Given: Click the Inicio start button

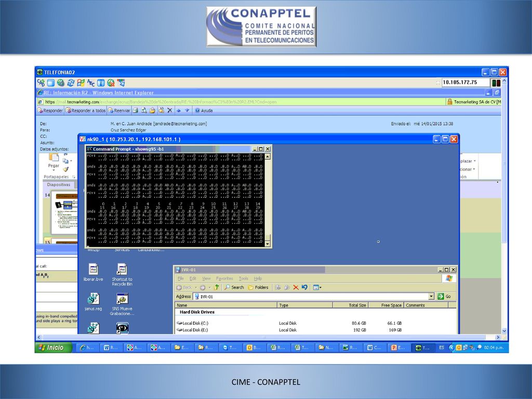Looking at the screenshot, I should point(54,348).
